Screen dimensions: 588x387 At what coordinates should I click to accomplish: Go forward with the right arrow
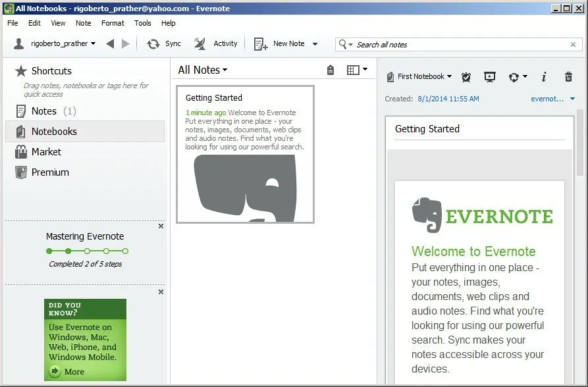click(x=126, y=44)
